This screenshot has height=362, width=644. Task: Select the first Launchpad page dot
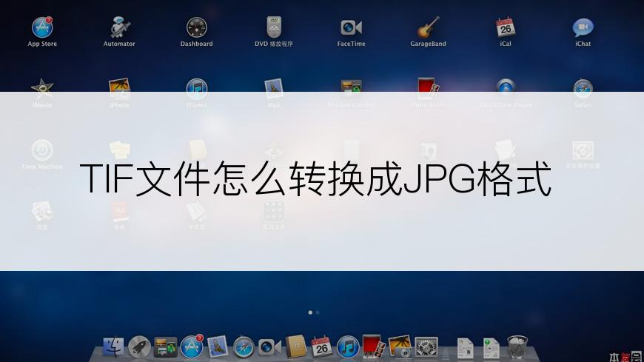[310, 312]
